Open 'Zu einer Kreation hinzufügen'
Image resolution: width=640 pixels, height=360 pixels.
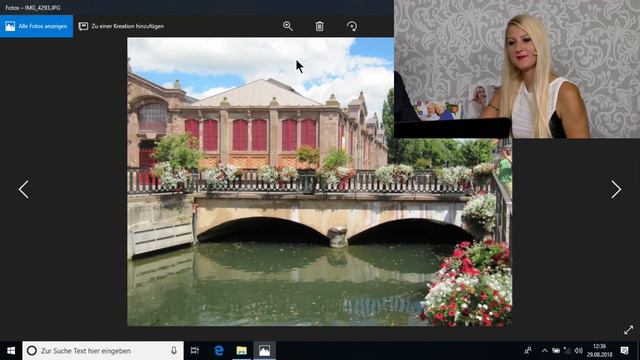tap(121, 26)
